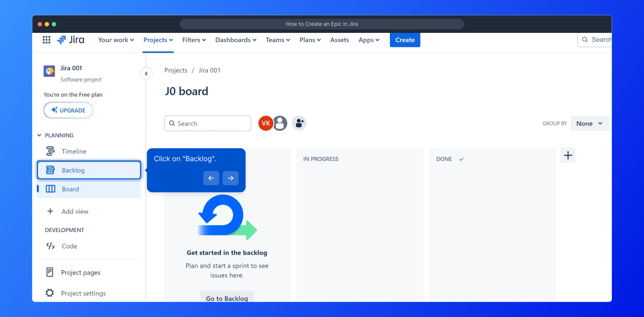The image size is (644, 317).
Task: Open the app switcher grid icon
Action: [x=46, y=40]
